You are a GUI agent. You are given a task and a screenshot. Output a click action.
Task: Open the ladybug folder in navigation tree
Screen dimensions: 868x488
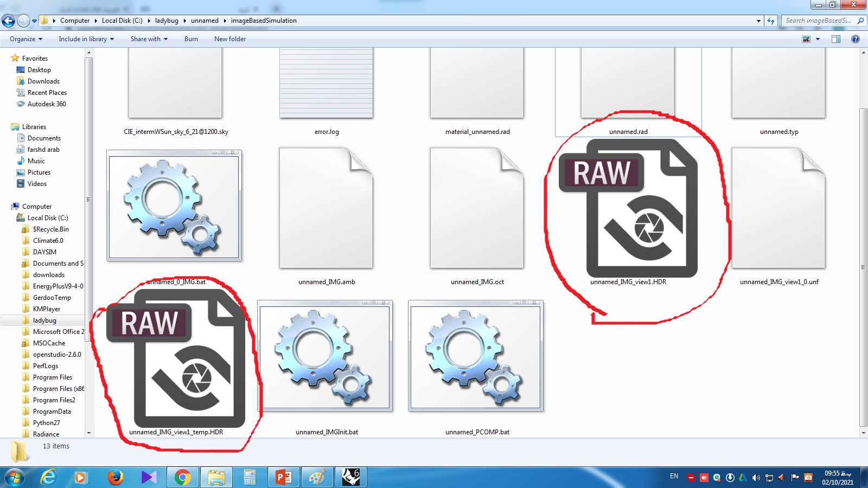click(44, 320)
